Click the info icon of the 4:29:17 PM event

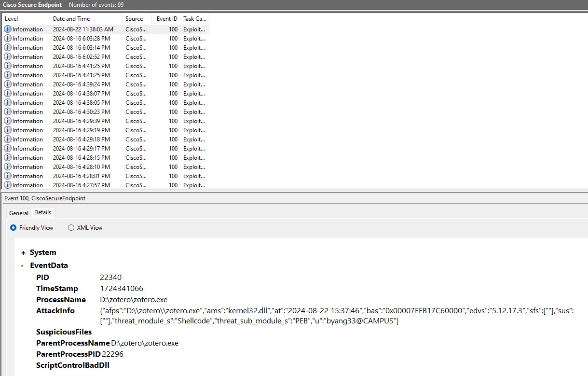[x=8, y=149]
